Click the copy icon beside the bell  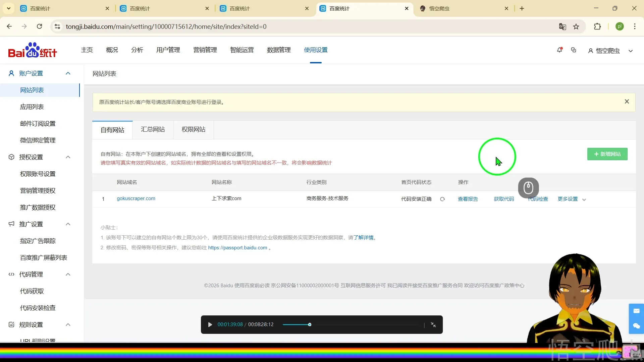(x=574, y=50)
